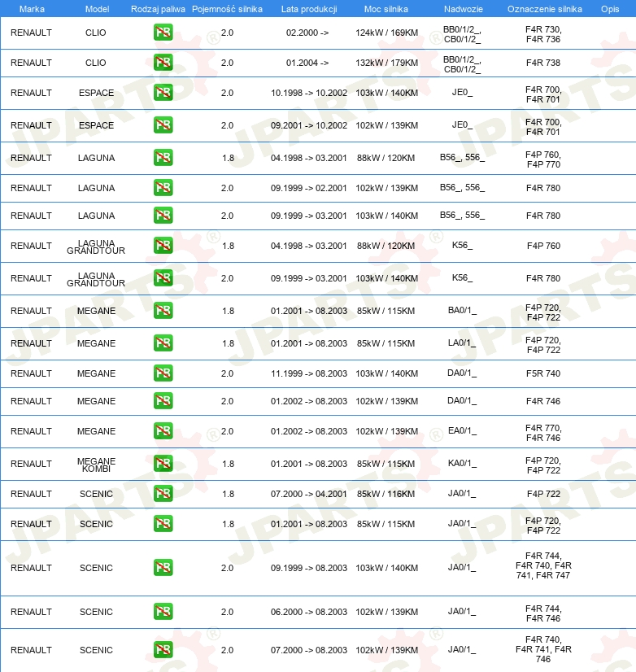
Task: Click the fuel icon in the MEGANE LA0/1_ row
Action: [163, 343]
